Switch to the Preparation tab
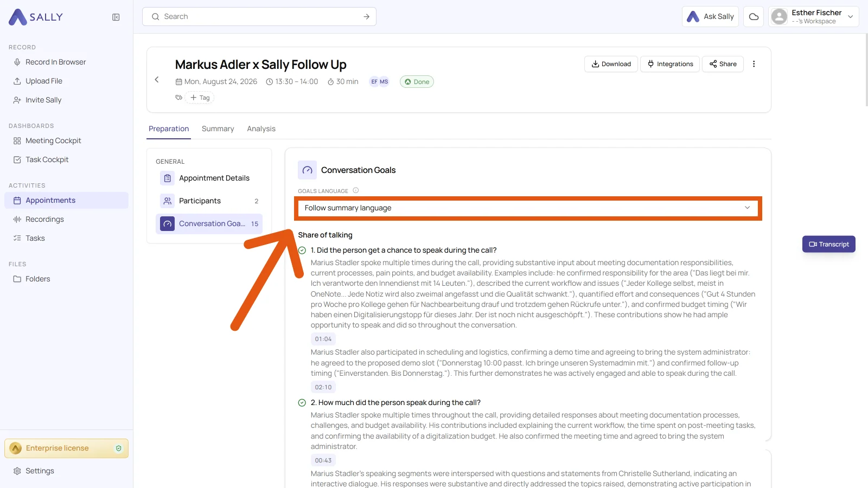Screen dimensions: 868x488 (x=169, y=129)
